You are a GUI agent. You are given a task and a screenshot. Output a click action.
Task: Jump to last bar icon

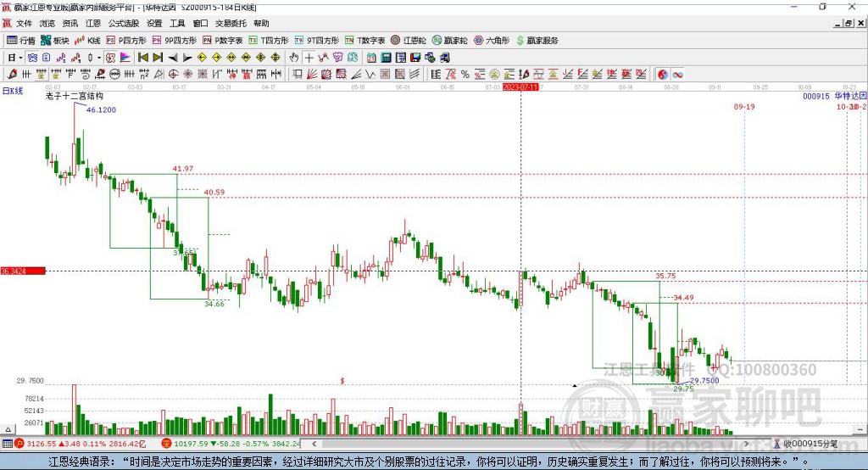tap(158, 58)
